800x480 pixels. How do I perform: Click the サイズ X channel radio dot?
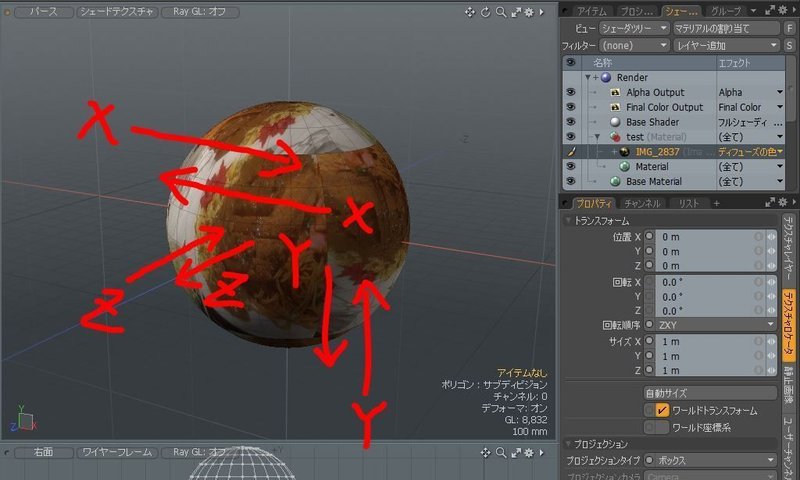(649, 341)
